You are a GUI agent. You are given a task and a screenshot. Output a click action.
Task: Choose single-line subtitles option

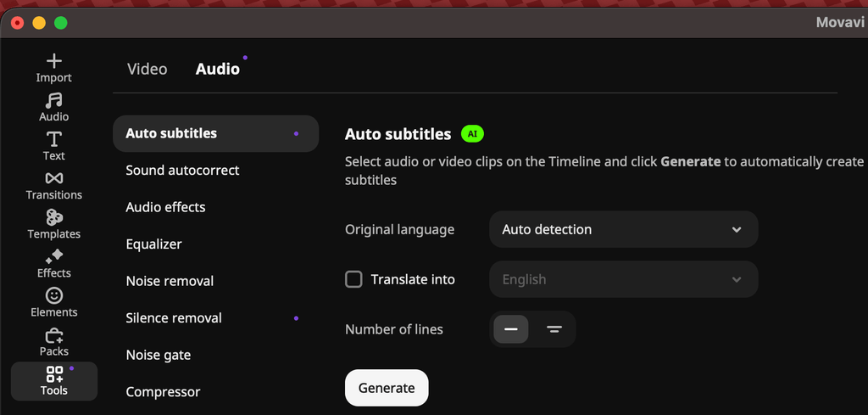point(511,329)
